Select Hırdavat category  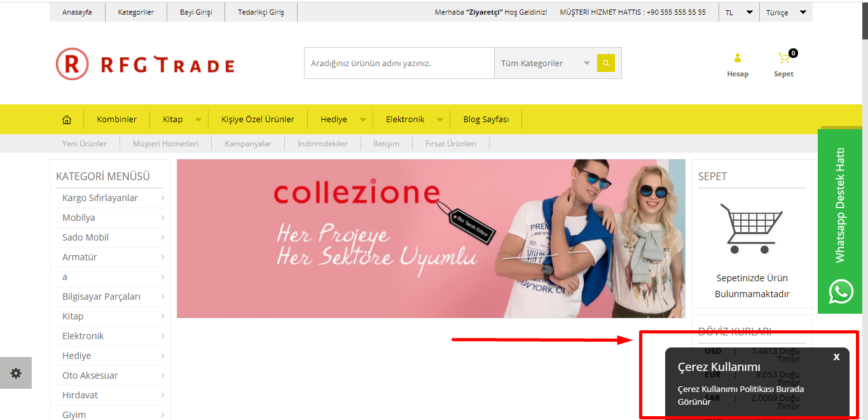pyautogui.click(x=79, y=395)
